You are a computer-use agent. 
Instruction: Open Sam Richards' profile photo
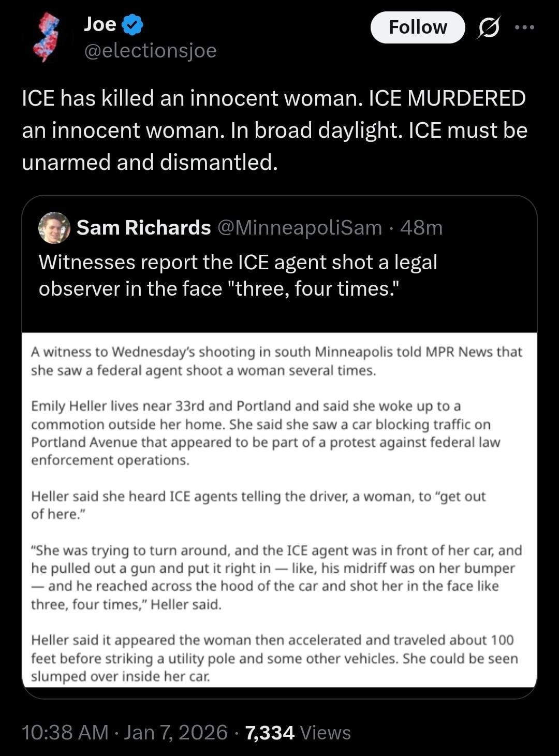[54, 228]
